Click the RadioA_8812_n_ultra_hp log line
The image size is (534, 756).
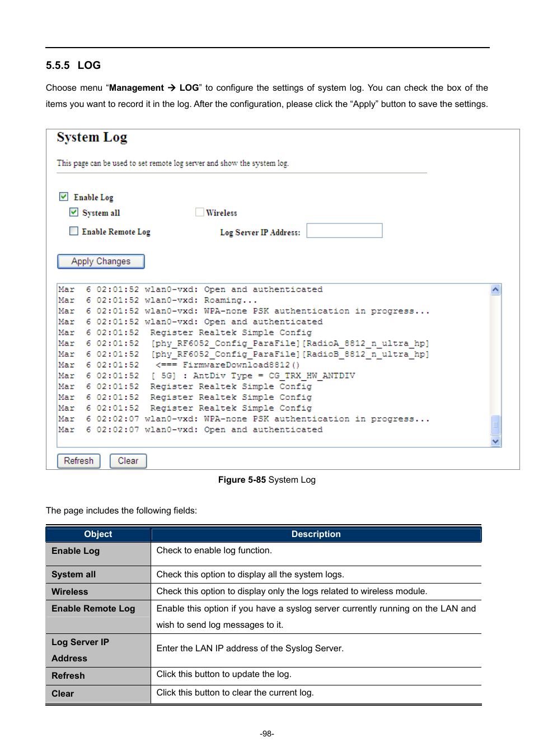tap(243, 343)
